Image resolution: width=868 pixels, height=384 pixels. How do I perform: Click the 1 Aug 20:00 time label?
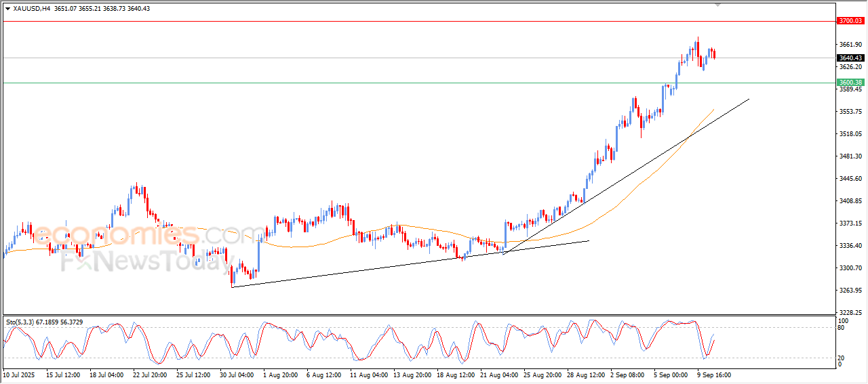coord(279,374)
